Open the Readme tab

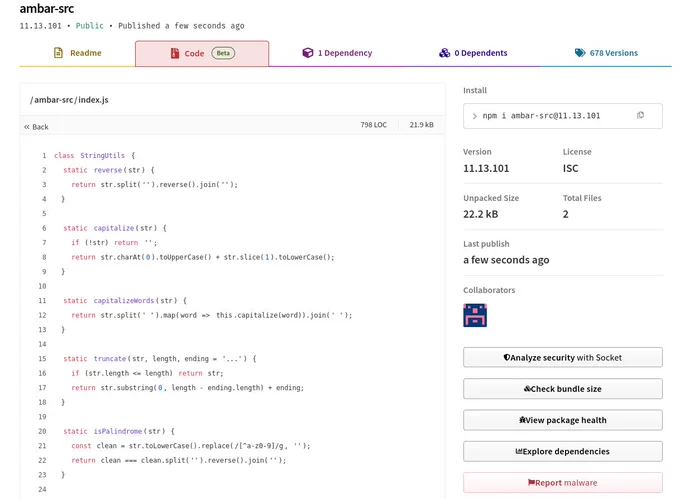pyautogui.click(x=77, y=53)
